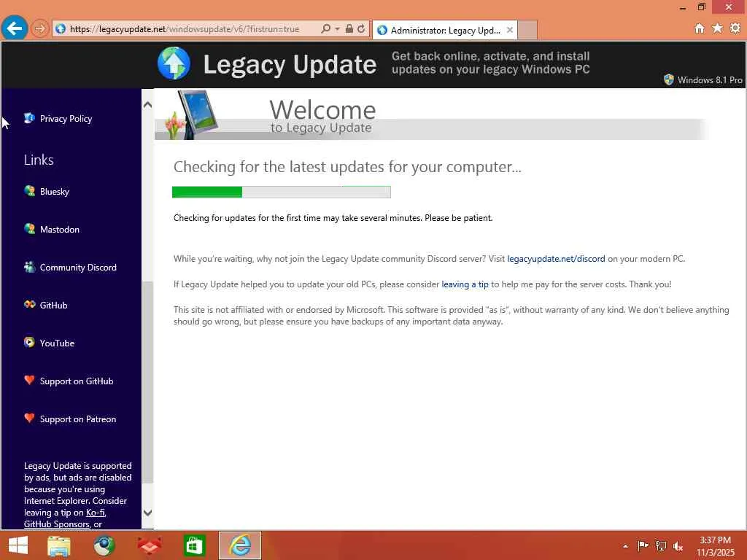747x560 pixels.
Task: Open the GitHub link in sidebar
Action: 53,306
